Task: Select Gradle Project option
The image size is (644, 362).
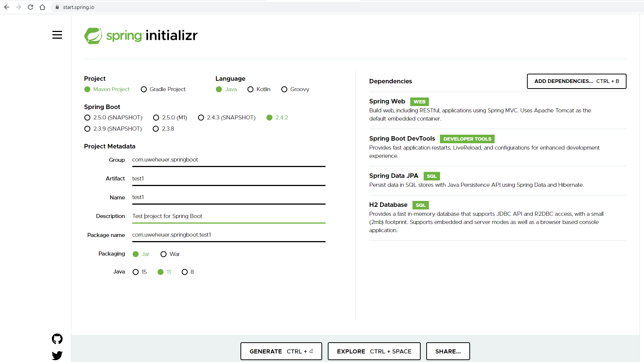Action: (144, 89)
